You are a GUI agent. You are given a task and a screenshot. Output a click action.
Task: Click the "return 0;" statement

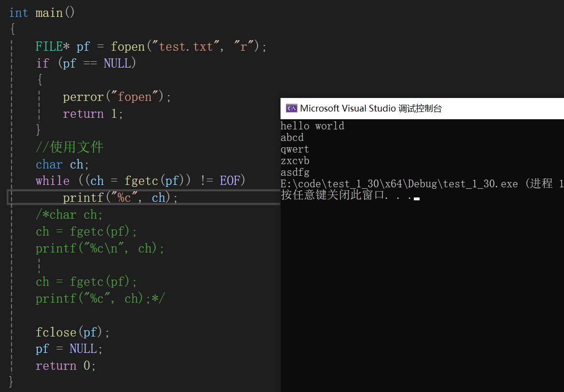(x=66, y=366)
